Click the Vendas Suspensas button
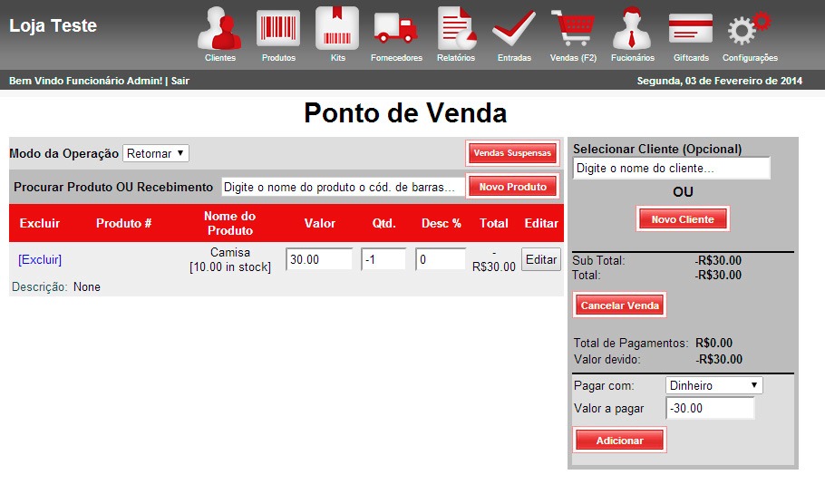The image size is (825, 504). coord(512,153)
